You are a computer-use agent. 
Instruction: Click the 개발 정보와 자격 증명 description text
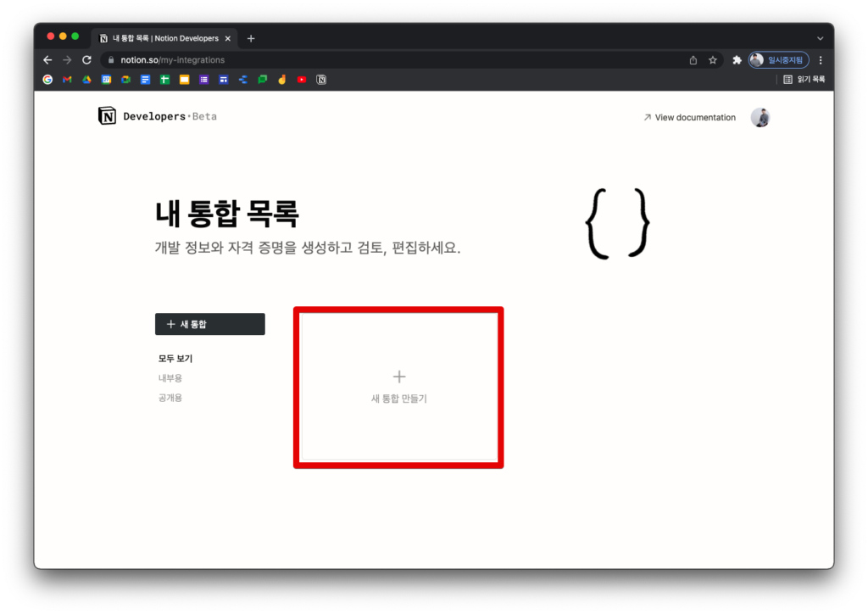(307, 248)
